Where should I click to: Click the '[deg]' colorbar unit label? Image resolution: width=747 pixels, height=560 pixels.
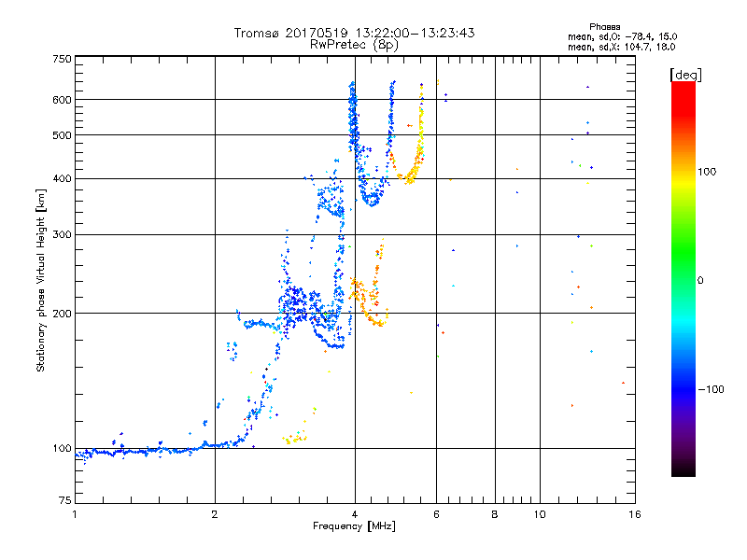click(x=685, y=75)
